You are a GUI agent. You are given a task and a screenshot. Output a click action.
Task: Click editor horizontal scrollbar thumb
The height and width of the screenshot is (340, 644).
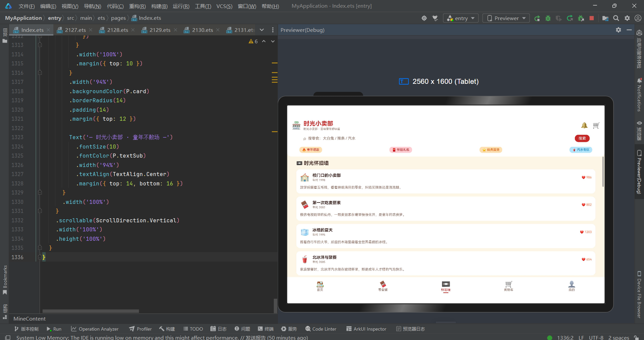coord(91,311)
